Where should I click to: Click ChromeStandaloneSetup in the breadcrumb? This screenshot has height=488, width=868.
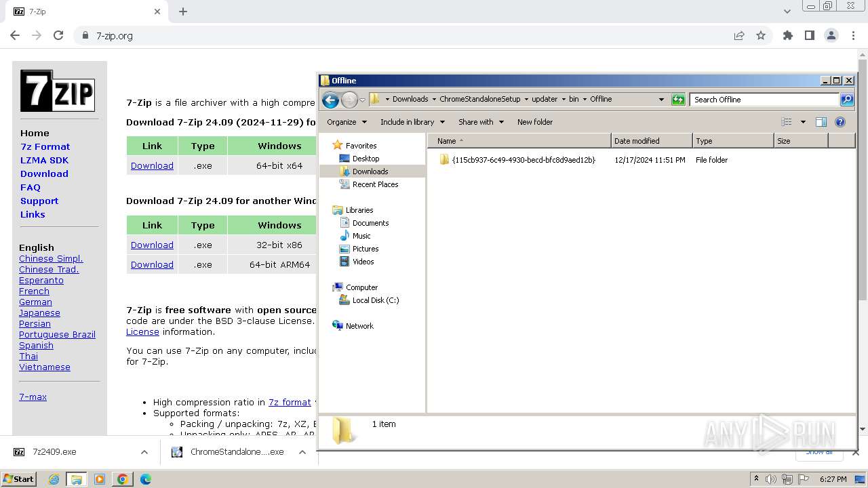point(479,99)
